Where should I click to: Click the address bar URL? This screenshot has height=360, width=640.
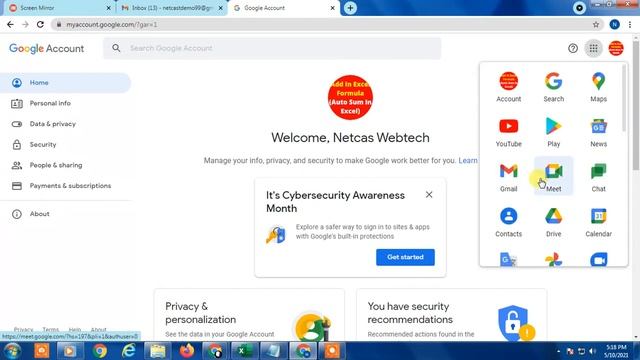click(112, 24)
